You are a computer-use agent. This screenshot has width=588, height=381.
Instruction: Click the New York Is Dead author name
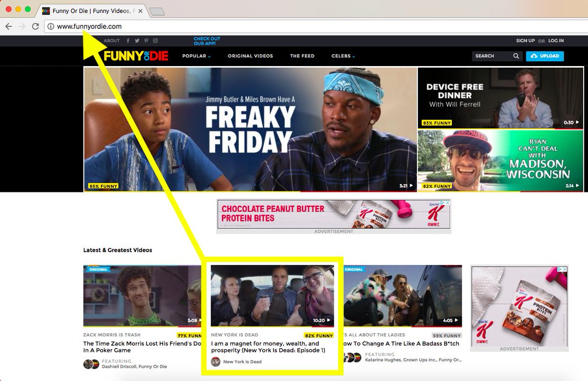coord(243,362)
